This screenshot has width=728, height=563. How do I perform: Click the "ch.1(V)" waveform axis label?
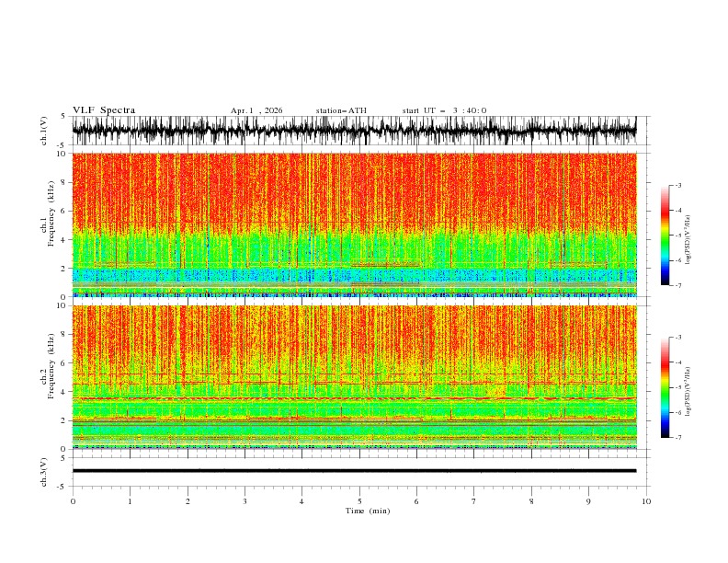pos(44,131)
